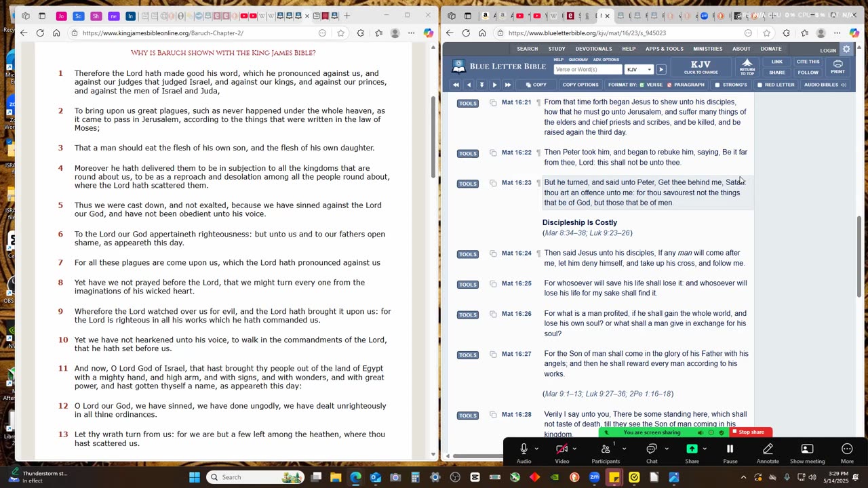The height and width of the screenshot is (488, 868).
Task: Open the Search menu on Blue Letter Bible
Action: coord(527,49)
